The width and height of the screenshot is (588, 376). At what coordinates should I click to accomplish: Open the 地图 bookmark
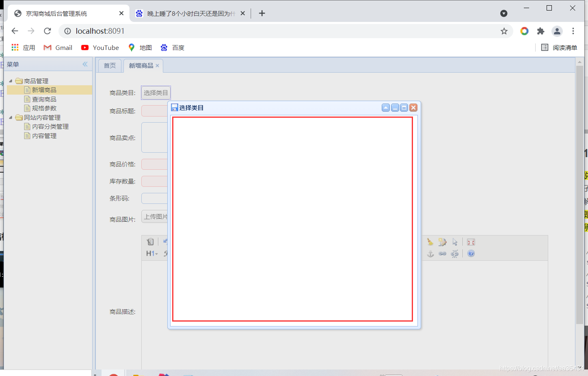(x=140, y=48)
